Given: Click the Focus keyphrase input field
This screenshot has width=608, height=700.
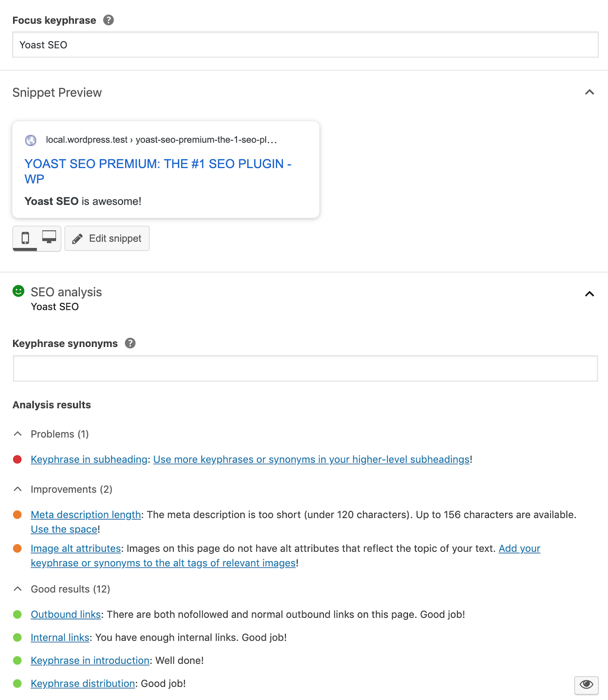Looking at the screenshot, I should [x=305, y=45].
